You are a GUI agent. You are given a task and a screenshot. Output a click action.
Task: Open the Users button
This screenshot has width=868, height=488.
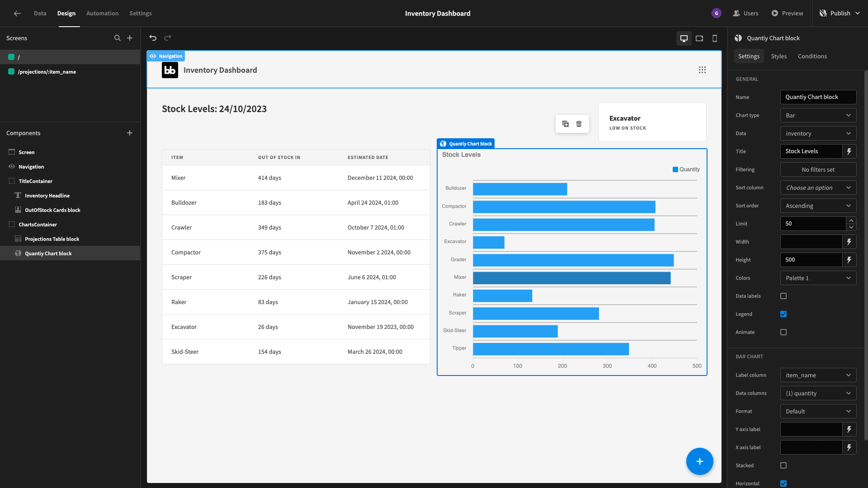click(746, 14)
